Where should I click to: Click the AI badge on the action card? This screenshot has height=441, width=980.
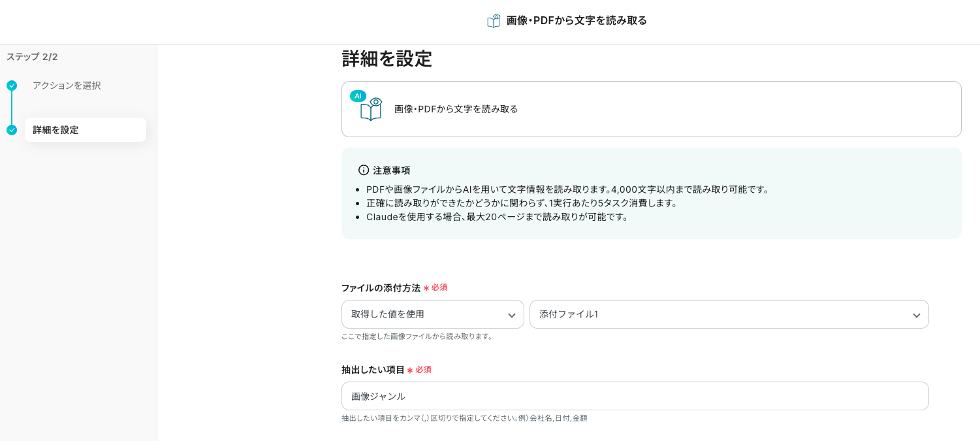pyautogui.click(x=358, y=96)
